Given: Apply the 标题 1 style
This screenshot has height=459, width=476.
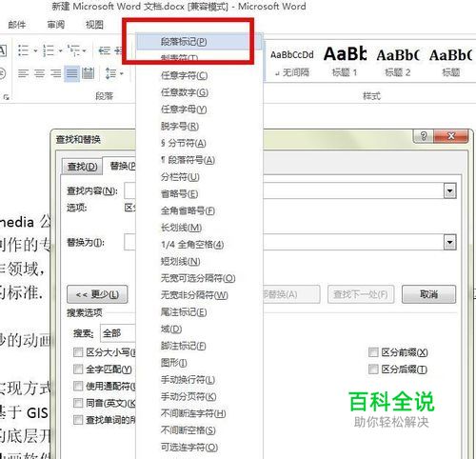Looking at the screenshot, I should (x=345, y=62).
